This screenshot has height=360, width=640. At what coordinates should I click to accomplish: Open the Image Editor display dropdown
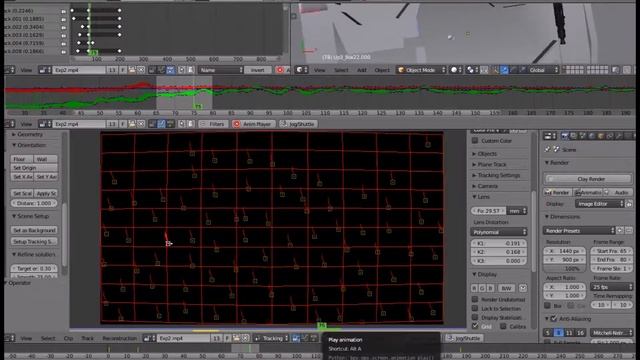click(599, 204)
